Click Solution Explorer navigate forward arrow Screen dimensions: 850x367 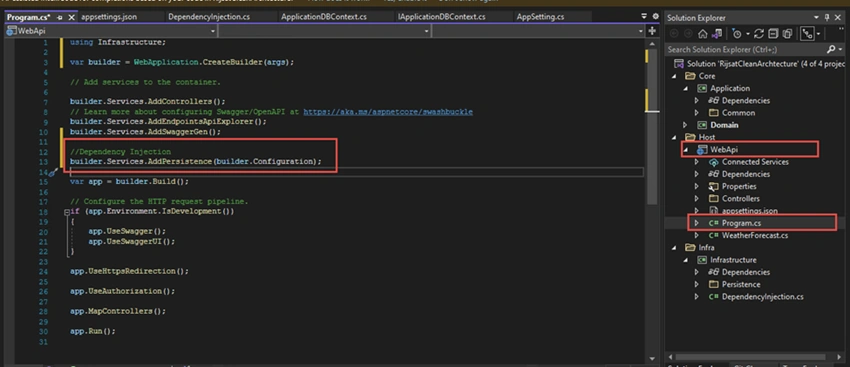coord(688,34)
